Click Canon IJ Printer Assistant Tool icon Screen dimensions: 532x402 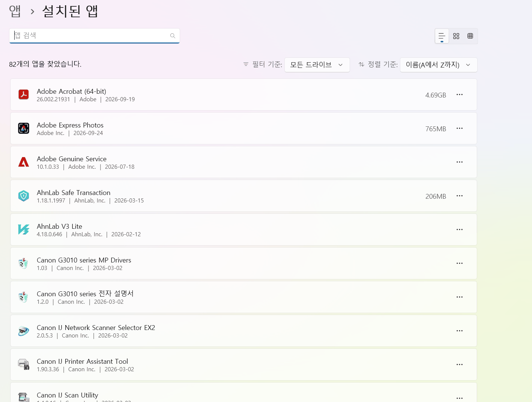pyautogui.click(x=24, y=364)
